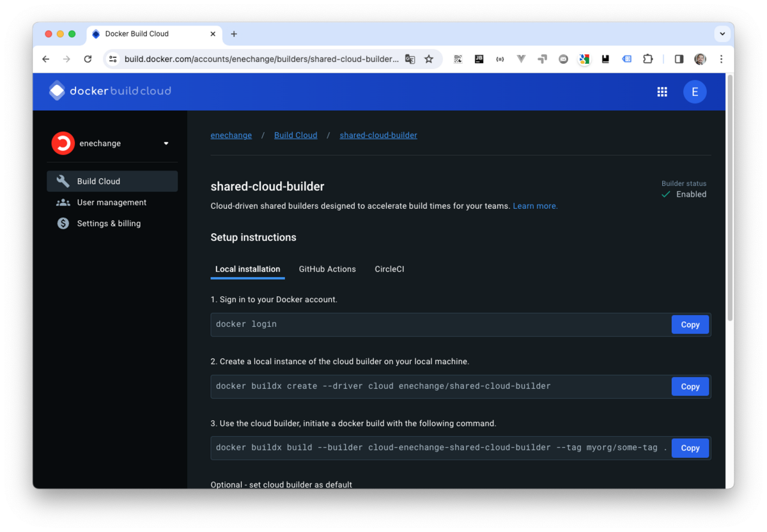Copy the docker login command
The width and height of the screenshot is (767, 532).
pos(690,324)
